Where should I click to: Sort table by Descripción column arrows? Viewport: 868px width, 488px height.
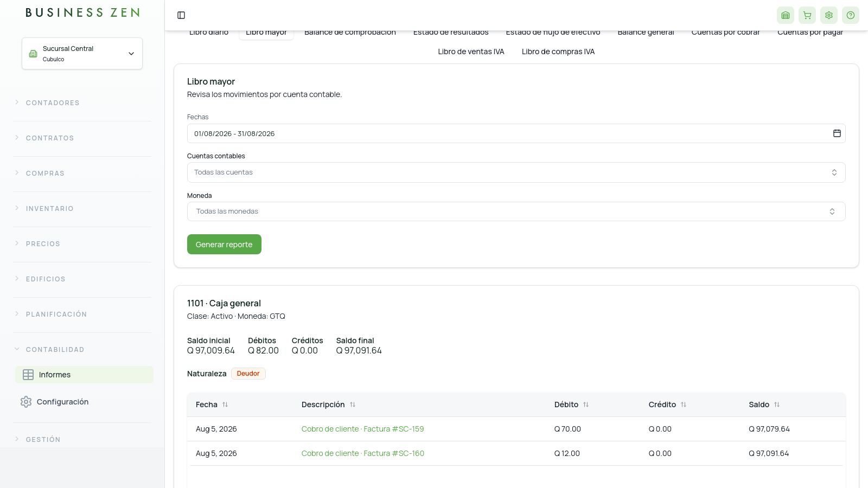point(353,404)
